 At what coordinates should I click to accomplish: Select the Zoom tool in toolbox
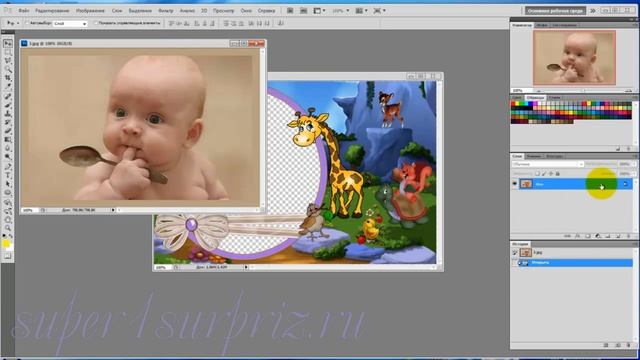(x=8, y=228)
